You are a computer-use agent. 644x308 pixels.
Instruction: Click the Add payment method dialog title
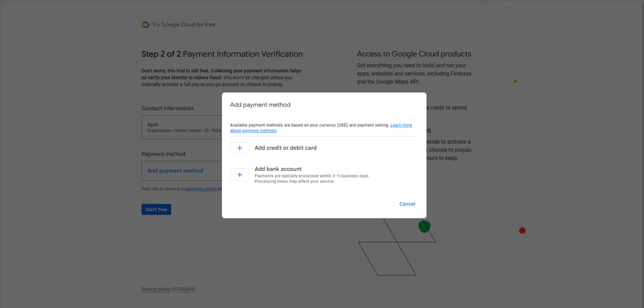(x=260, y=105)
